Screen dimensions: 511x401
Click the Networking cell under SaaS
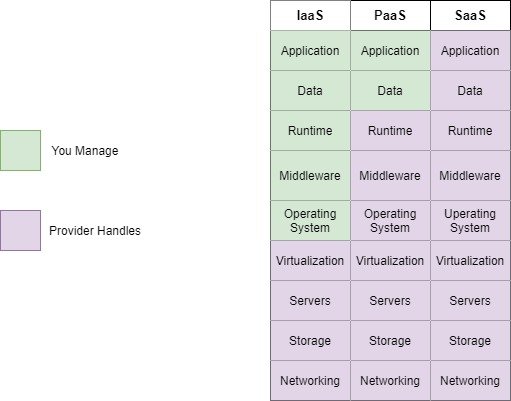pos(470,381)
